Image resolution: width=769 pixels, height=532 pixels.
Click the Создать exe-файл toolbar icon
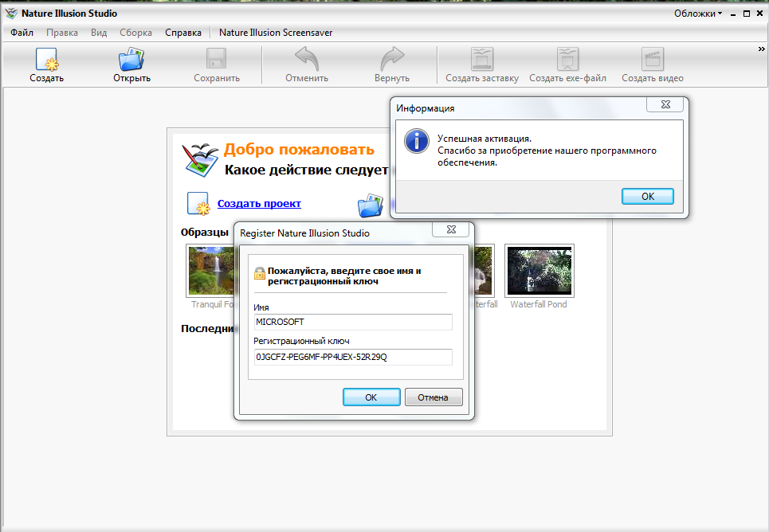coord(567,59)
